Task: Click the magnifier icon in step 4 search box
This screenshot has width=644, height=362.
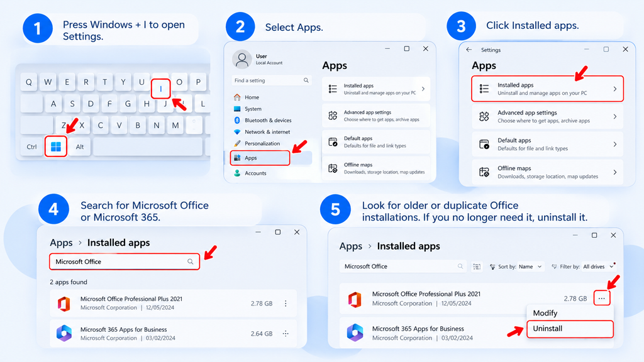Action: [x=191, y=261]
